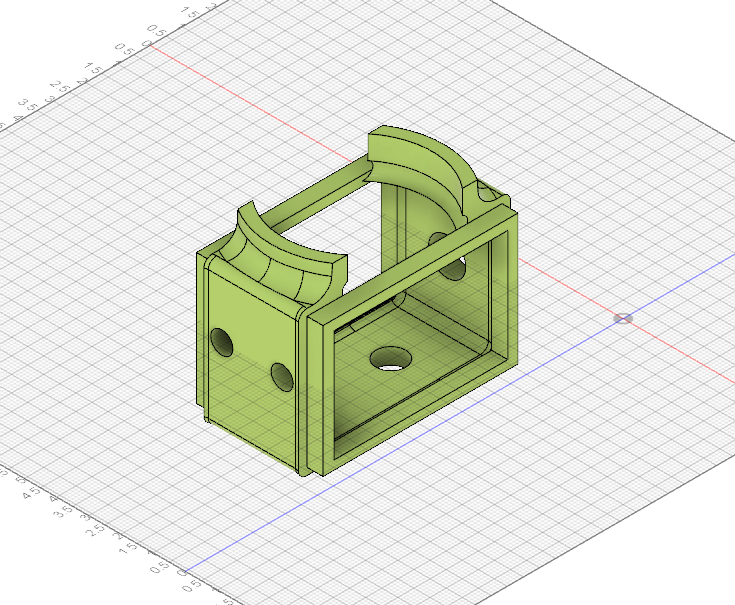
Task: Pick the upper-left hole on the side face
Action: tap(222, 342)
